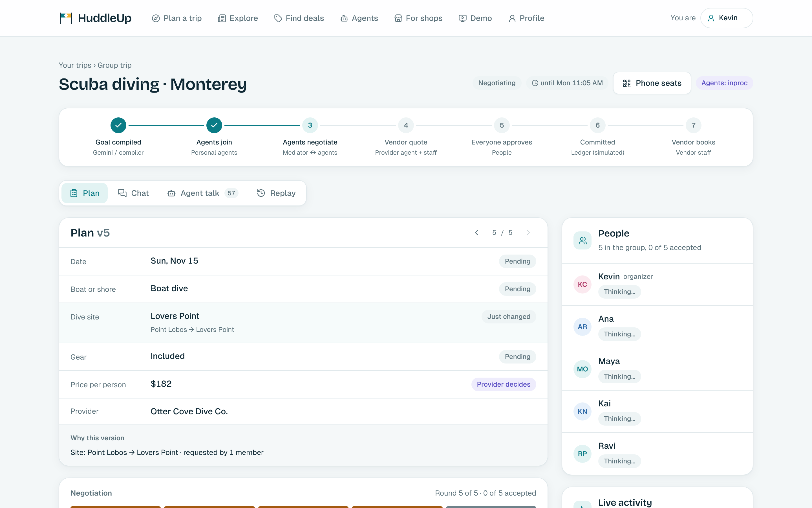Click the Negotiating status badge

tap(497, 83)
